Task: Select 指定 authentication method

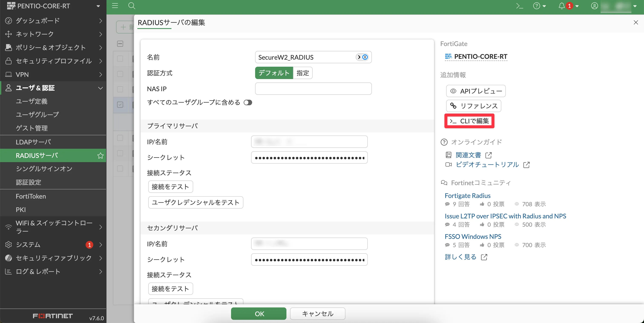Action: (x=302, y=73)
